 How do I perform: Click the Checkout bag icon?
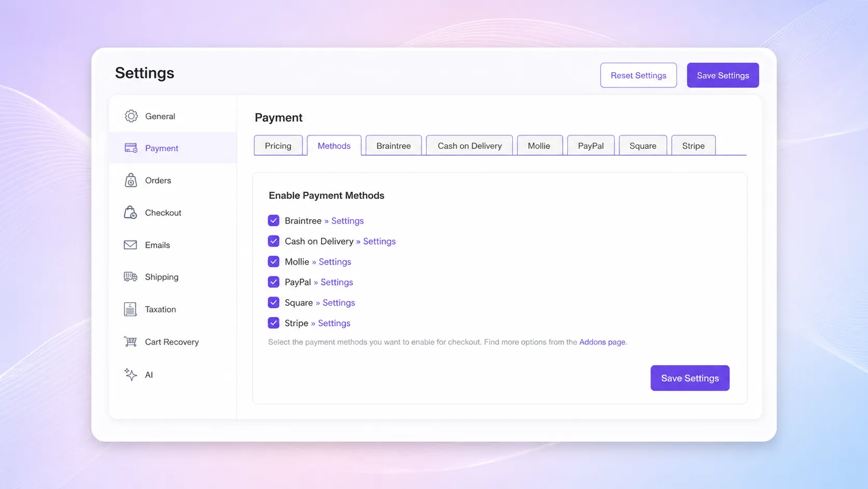pos(130,213)
